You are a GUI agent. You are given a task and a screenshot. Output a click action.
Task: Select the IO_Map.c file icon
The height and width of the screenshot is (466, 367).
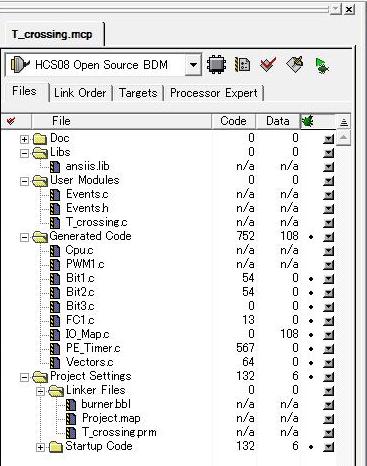click(55, 335)
